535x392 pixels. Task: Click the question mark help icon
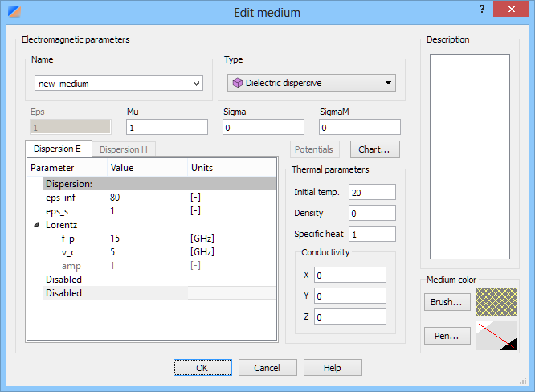pos(482,9)
